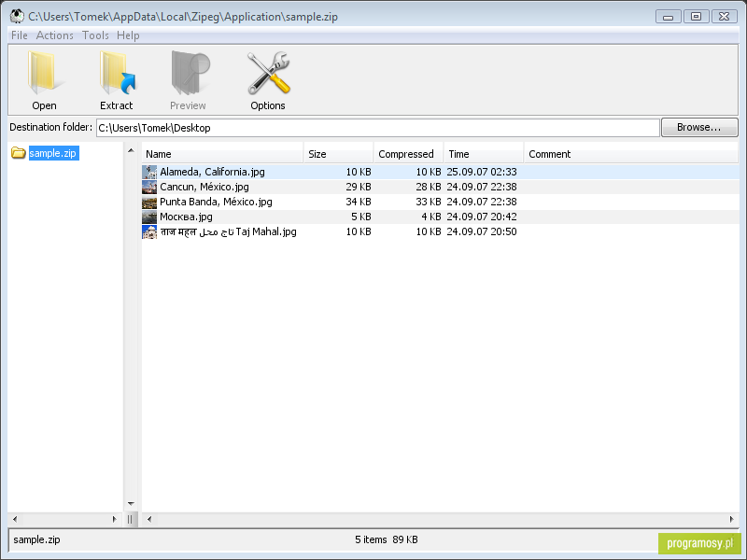The image size is (747, 560).
Task: Click the Zipeg app icon in title bar
Action: [x=17, y=17]
